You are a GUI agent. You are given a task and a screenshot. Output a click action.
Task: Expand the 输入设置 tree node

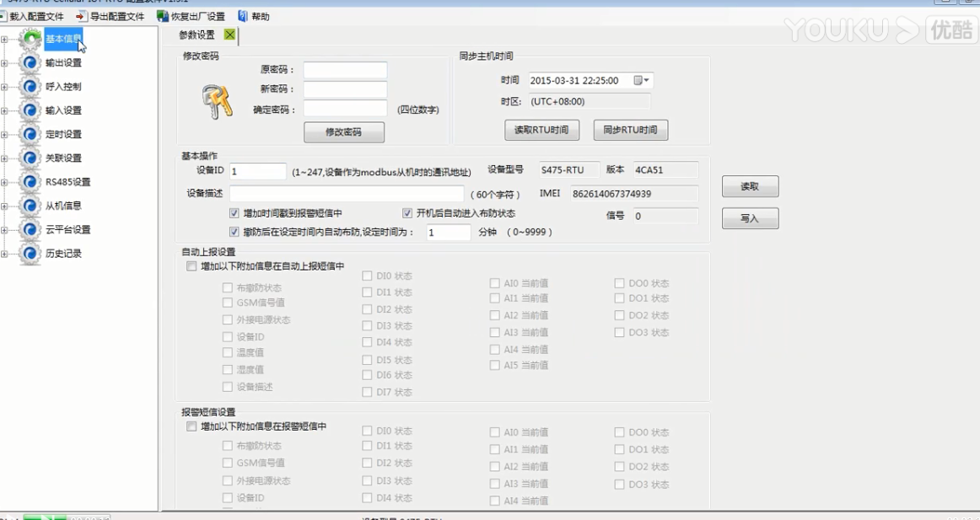coord(5,110)
